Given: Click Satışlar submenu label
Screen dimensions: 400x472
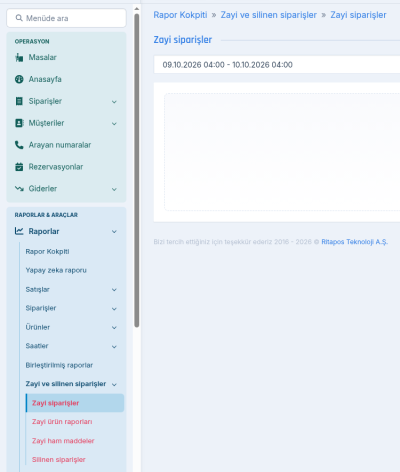Looking at the screenshot, I should (x=37, y=289).
